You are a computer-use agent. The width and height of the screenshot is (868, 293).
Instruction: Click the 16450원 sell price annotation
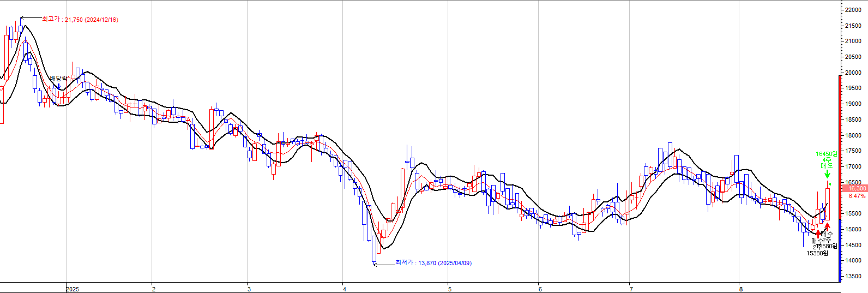click(827, 154)
